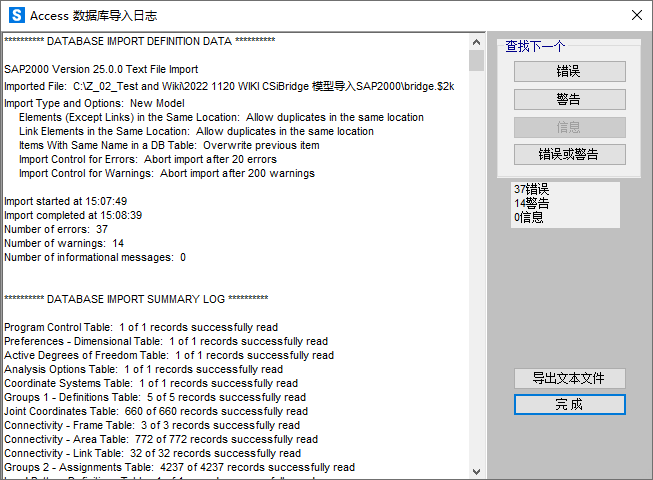Click the vertical scrollbar thumb
653x480 pixels.
point(476,61)
